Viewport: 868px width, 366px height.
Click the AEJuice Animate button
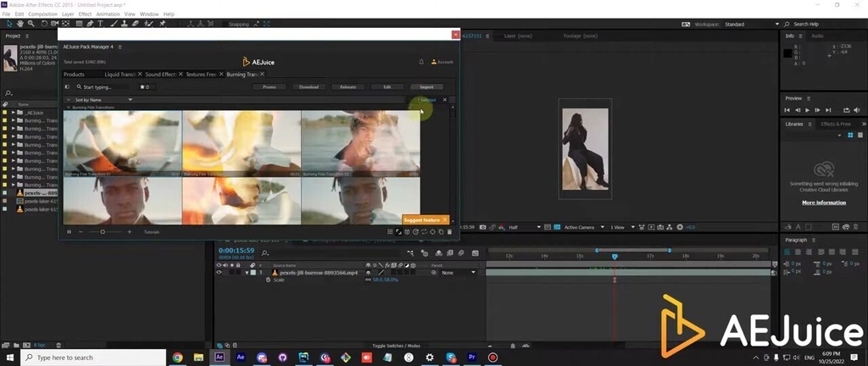click(348, 86)
